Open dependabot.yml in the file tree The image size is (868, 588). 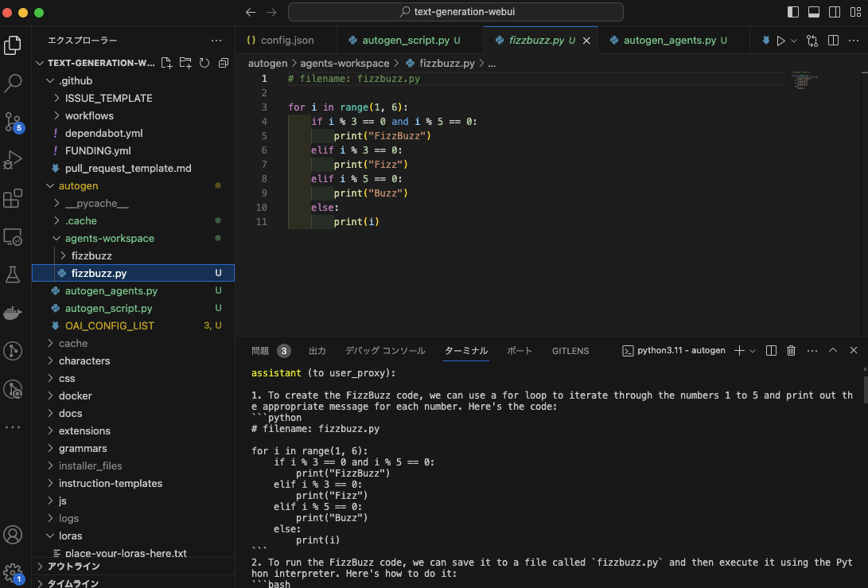[x=134, y=134]
